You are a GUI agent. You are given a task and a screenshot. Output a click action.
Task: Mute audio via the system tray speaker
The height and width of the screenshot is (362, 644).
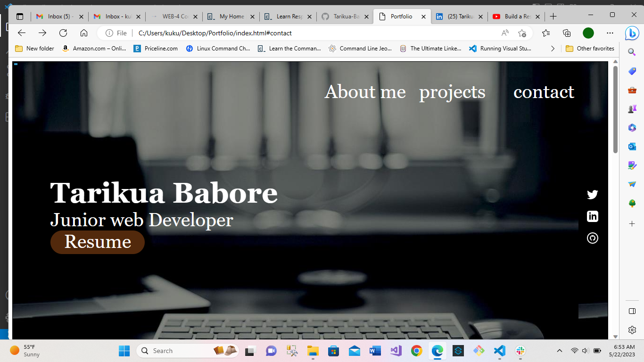[x=585, y=351]
